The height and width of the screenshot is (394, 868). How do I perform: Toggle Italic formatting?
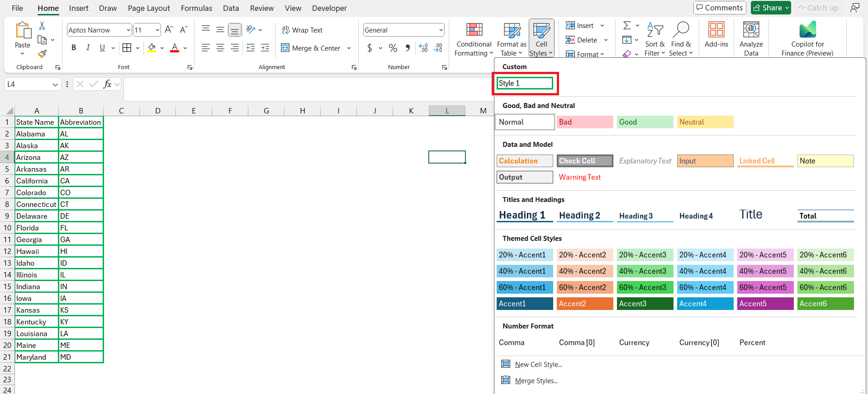[88, 47]
